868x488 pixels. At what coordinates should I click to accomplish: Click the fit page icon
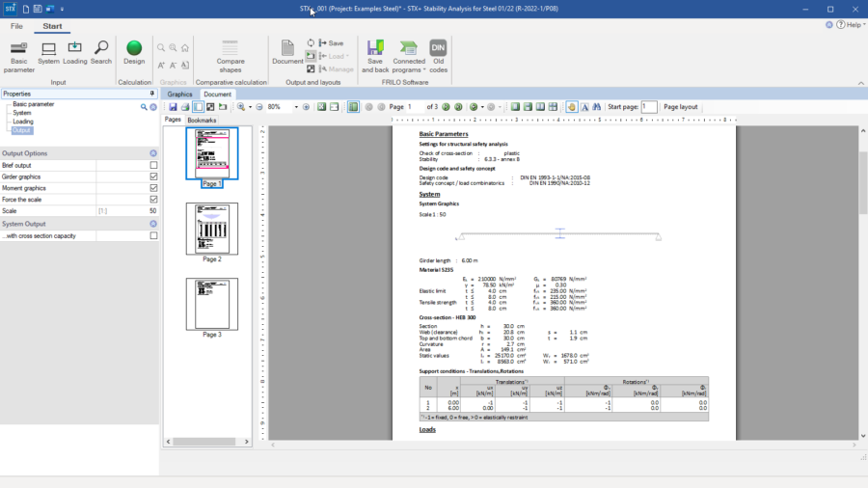point(321,107)
